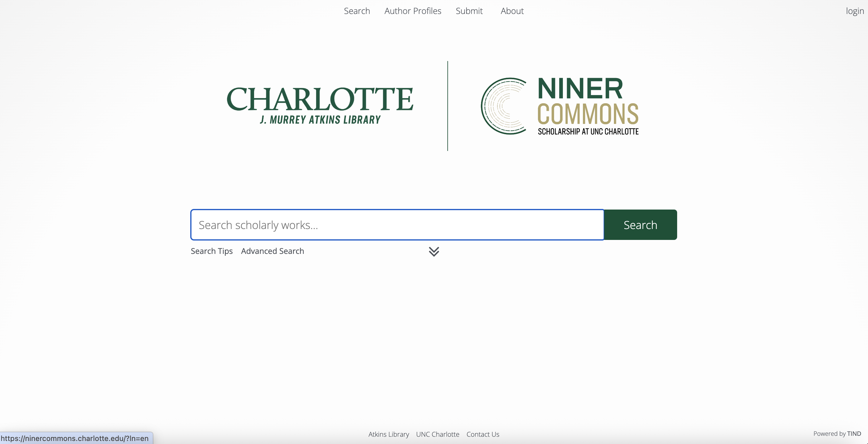Open the Author Profiles page
The width and height of the screenshot is (868, 444).
tap(412, 11)
